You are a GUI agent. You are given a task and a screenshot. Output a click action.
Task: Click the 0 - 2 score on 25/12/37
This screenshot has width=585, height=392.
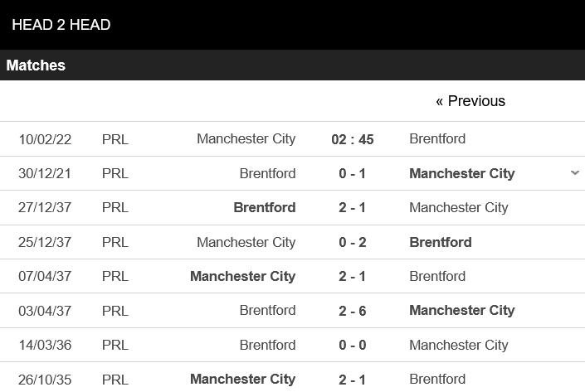click(x=353, y=243)
